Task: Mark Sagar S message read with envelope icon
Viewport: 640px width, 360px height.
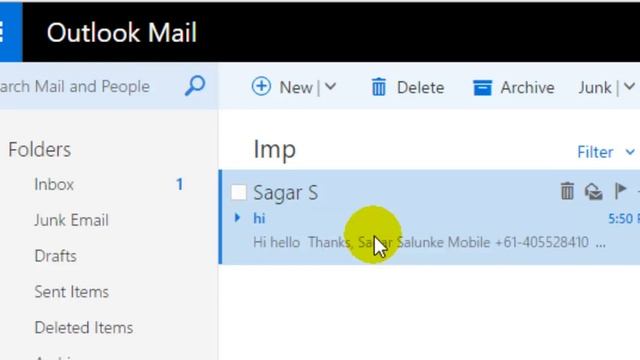Action: click(593, 191)
